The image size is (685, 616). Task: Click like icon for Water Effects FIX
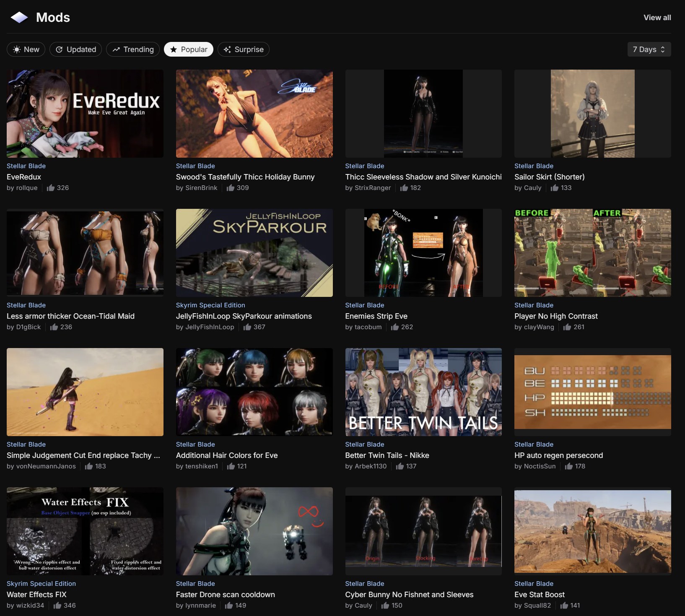[x=57, y=606]
